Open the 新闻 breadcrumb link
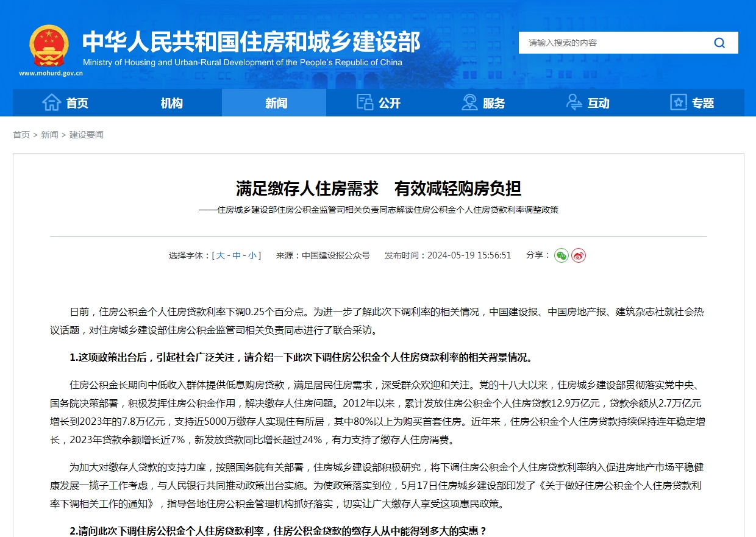The width and height of the screenshot is (756, 537). tap(50, 135)
